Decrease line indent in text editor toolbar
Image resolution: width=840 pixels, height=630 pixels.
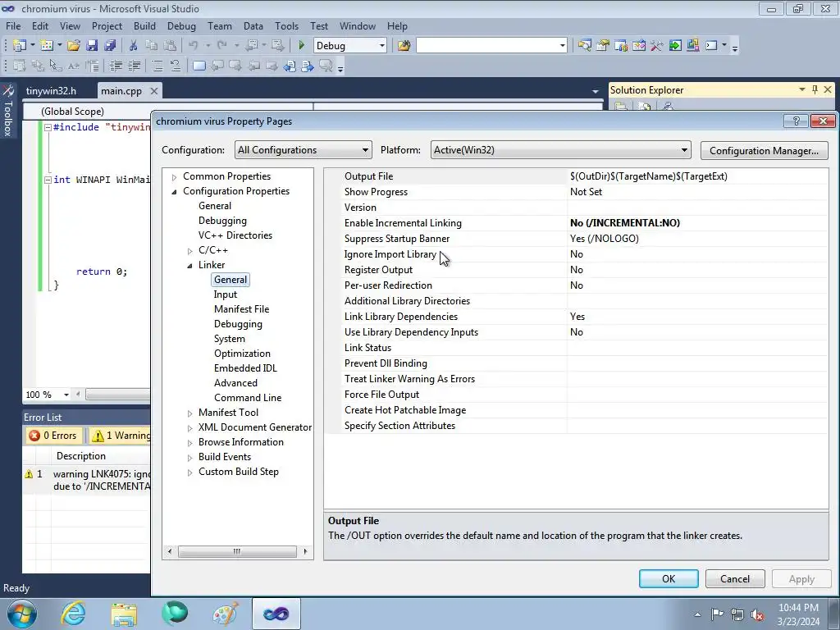tap(116, 66)
